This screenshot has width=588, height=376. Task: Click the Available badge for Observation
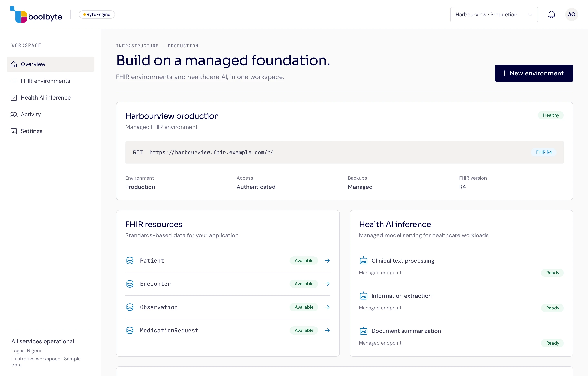point(304,307)
